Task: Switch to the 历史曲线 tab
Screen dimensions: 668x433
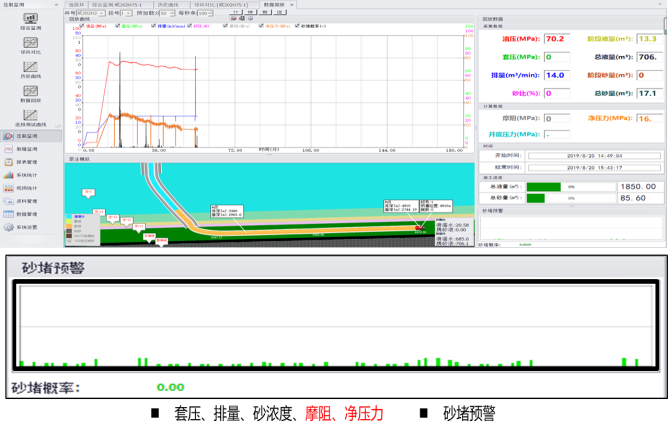Action: (169, 5)
